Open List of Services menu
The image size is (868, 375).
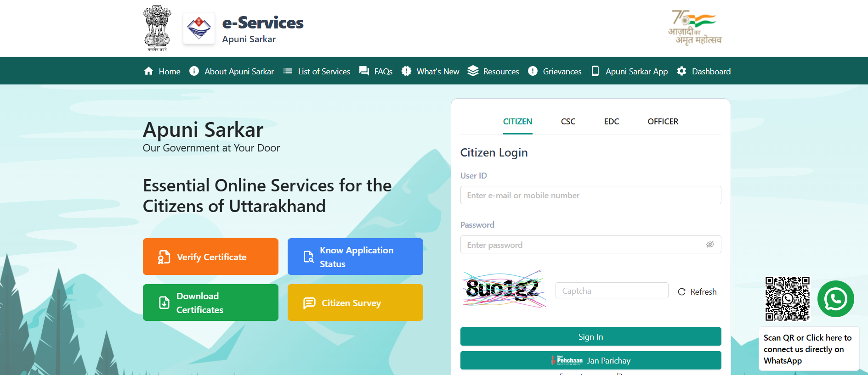[x=317, y=71]
